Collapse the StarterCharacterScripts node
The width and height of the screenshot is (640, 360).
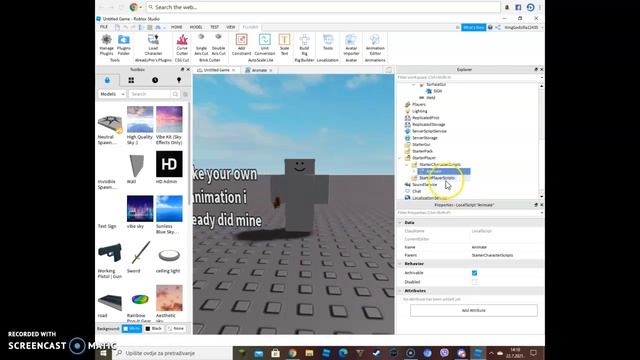(x=407, y=164)
